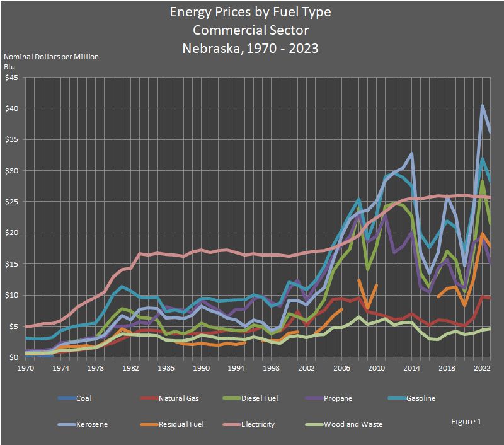Toggle visibility of the Electricity series
The height and width of the screenshot is (445, 504).
pyautogui.click(x=231, y=424)
